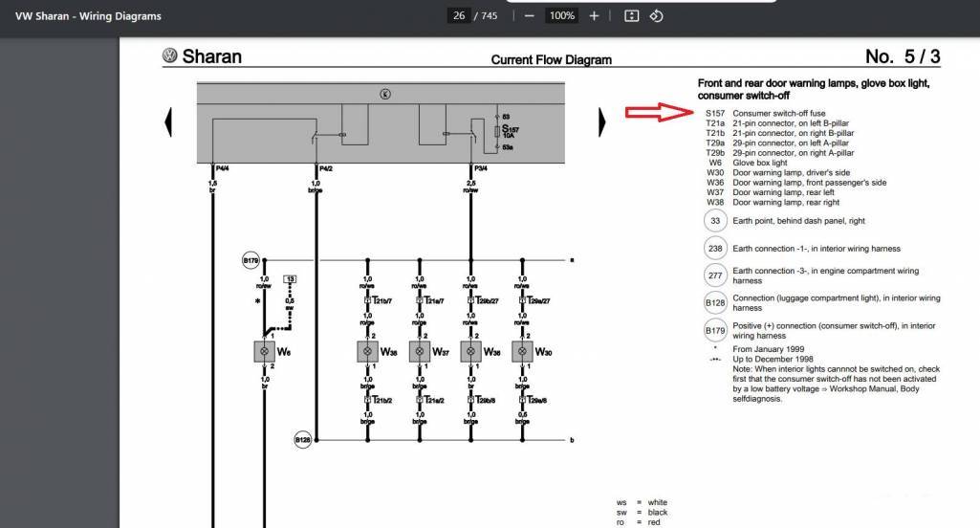Go to previous diagram with left arrow
The height and width of the screenshot is (528, 980).
click(170, 121)
